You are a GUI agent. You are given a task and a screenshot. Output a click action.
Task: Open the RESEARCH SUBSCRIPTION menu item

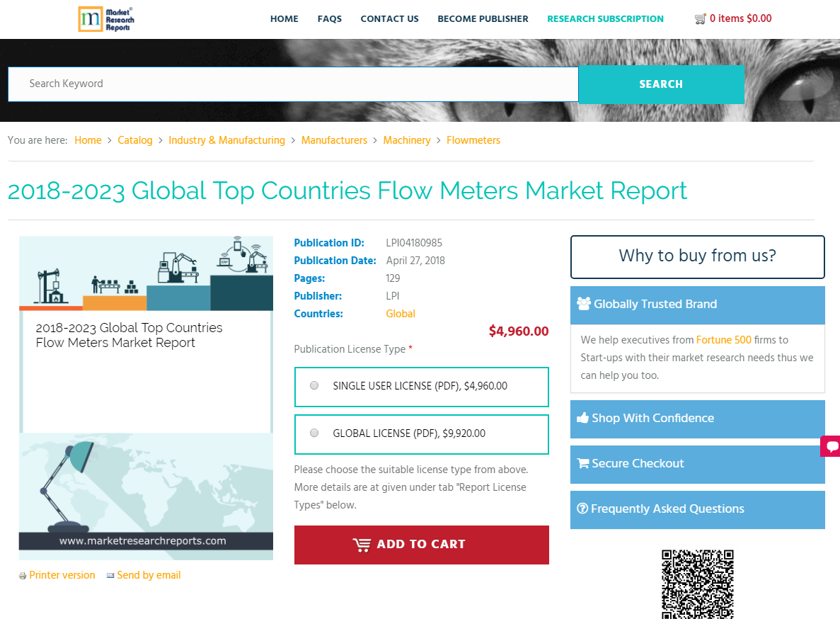(605, 19)
